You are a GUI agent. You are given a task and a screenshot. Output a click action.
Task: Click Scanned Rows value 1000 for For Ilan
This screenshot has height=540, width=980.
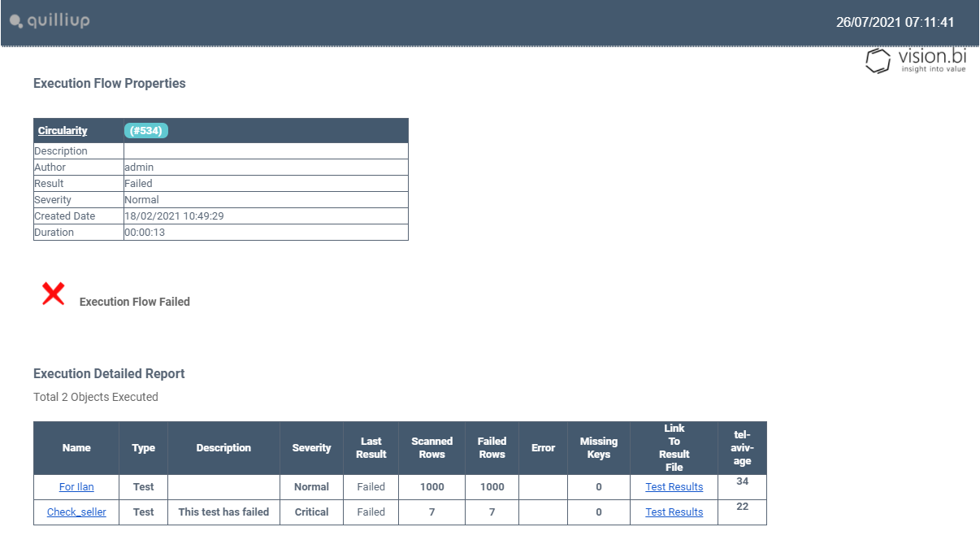click(x=432, y=487)
